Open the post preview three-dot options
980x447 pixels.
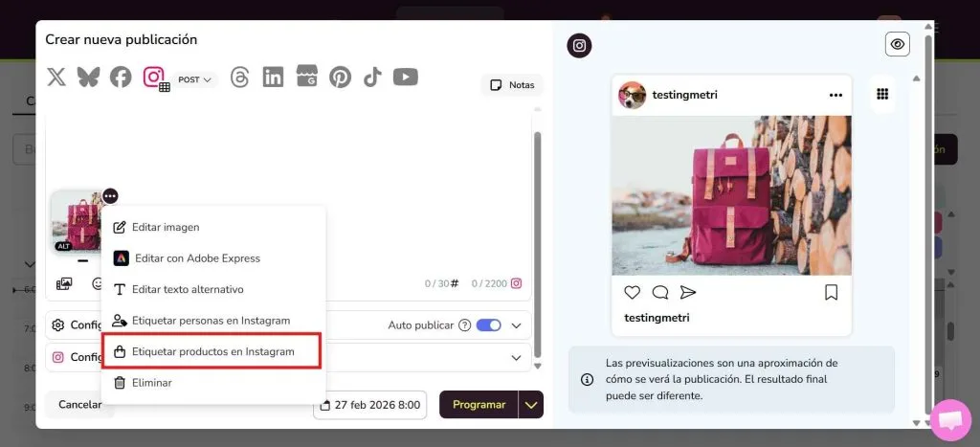click(x=835, y=96)
